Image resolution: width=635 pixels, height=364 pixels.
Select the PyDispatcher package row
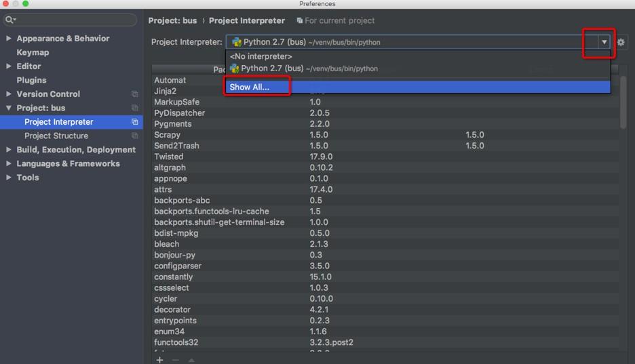385,113
